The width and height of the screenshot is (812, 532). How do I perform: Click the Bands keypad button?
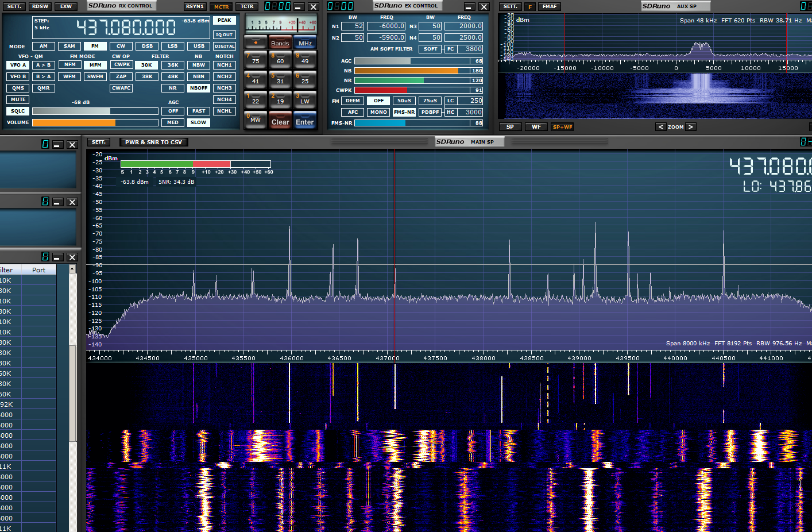click(x=280, y=43)
